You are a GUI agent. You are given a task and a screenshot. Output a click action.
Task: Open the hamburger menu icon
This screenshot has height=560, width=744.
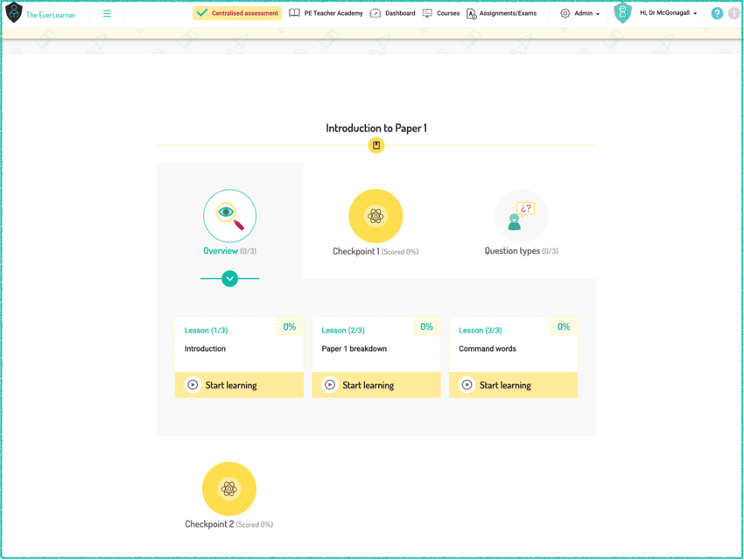(108, 14)
